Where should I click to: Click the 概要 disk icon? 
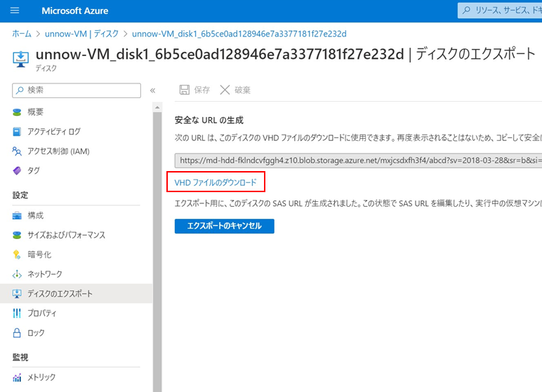(17, 112)
